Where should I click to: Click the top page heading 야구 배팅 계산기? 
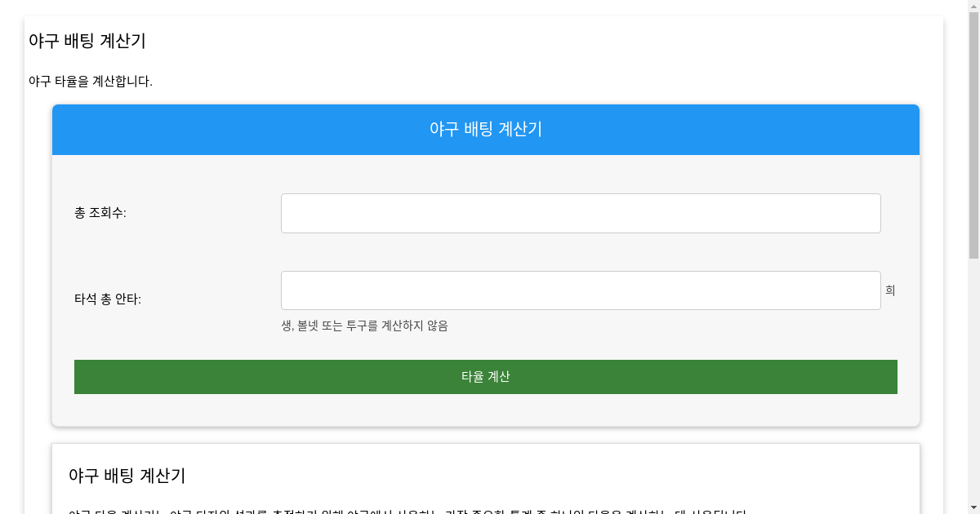[87, 41]
